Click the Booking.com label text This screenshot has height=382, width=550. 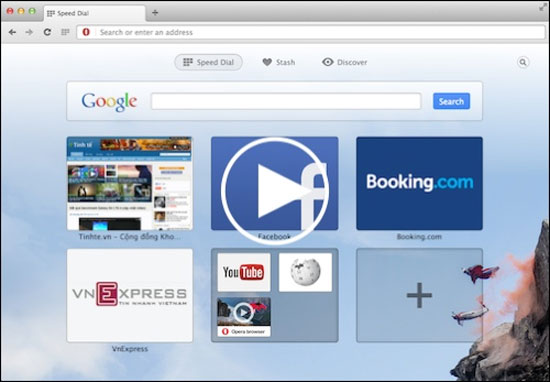coord(419,237)
